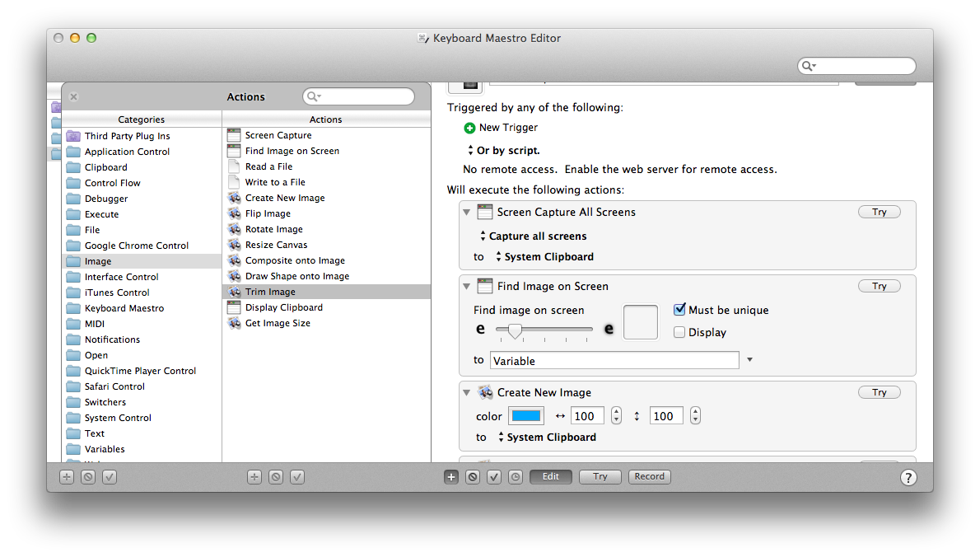Viewport: 980px width, 557px height.
Task: Select the Google Chrome Control category folder
Action: (136, 246)
